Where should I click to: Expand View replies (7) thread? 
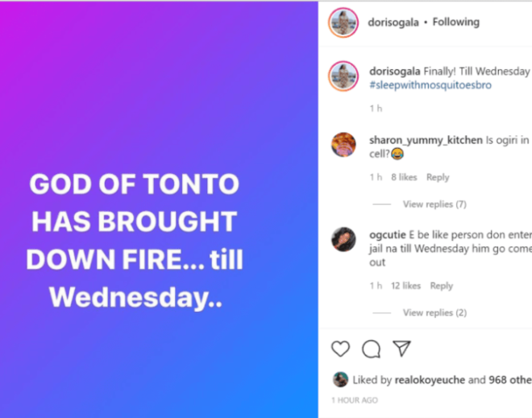tap(434, 205)
